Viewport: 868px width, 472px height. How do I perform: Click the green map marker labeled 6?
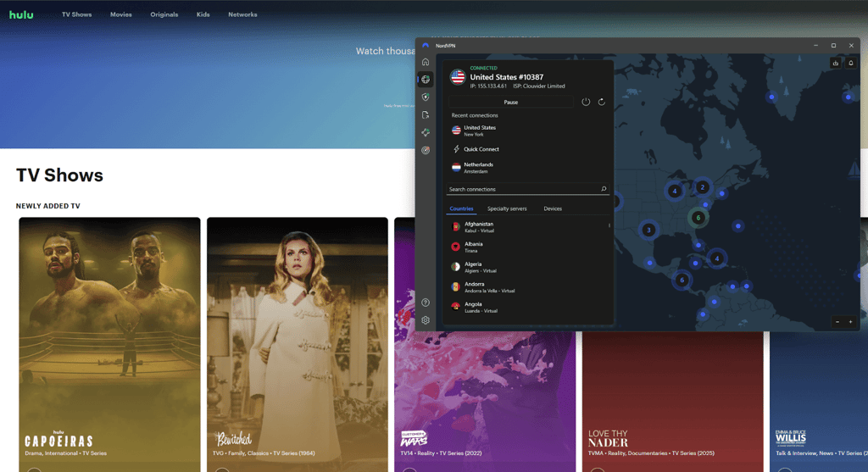698,218
